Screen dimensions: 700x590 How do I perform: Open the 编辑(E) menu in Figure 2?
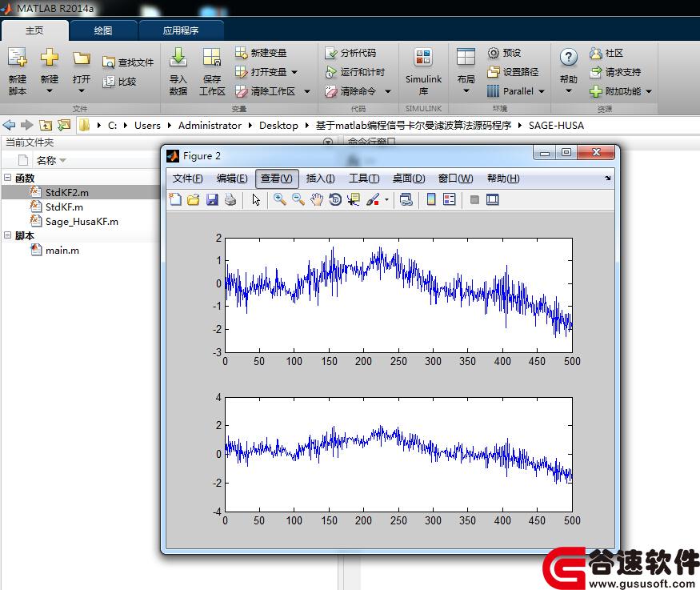(x=232, y=179)
